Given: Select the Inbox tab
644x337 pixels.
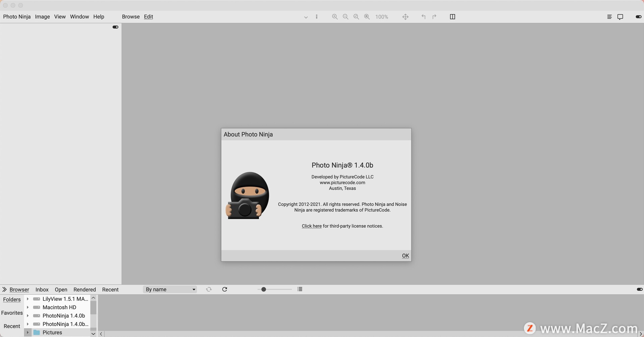Looking at the screenshot, I should (42, 289).
